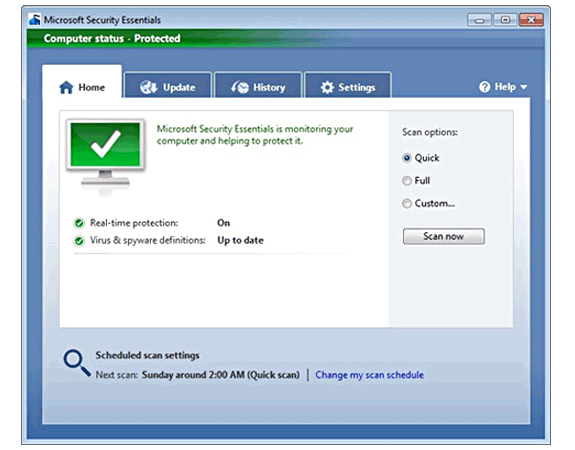Click the question mark Help icon
The image size is (575, 450).
point(484,87)
